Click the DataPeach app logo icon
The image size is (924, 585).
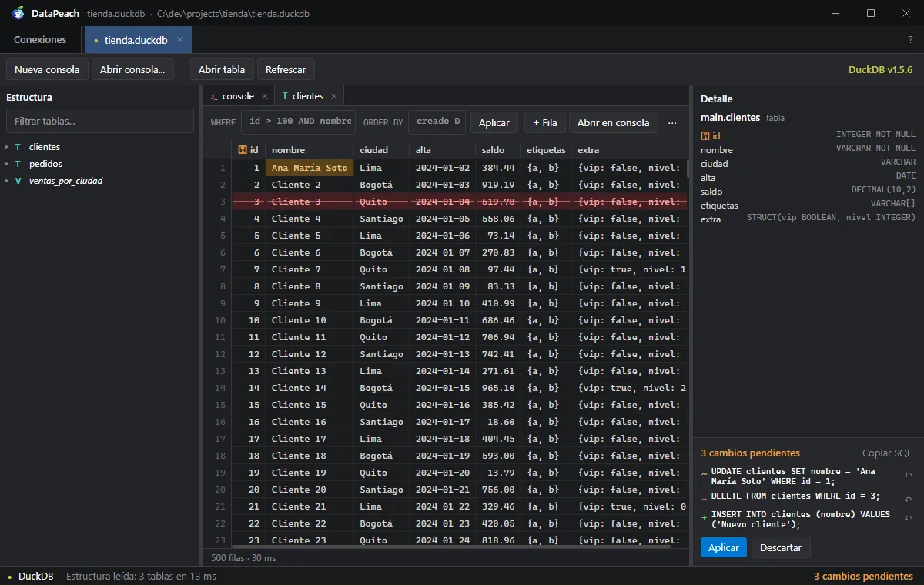point(19,13)
